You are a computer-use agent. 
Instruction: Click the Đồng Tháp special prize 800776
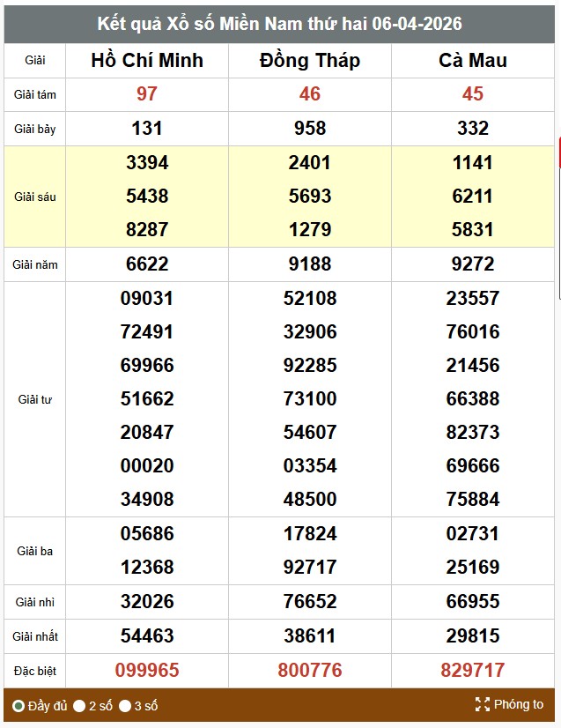310,670
